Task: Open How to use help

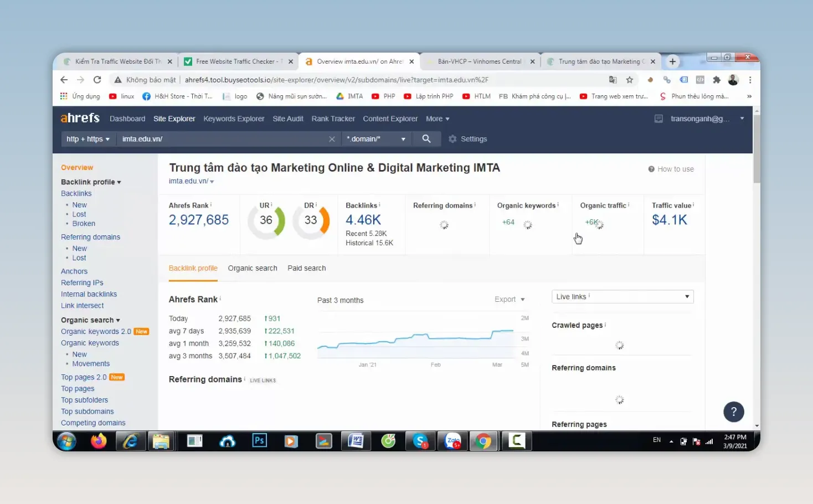Action: point(671,169)
